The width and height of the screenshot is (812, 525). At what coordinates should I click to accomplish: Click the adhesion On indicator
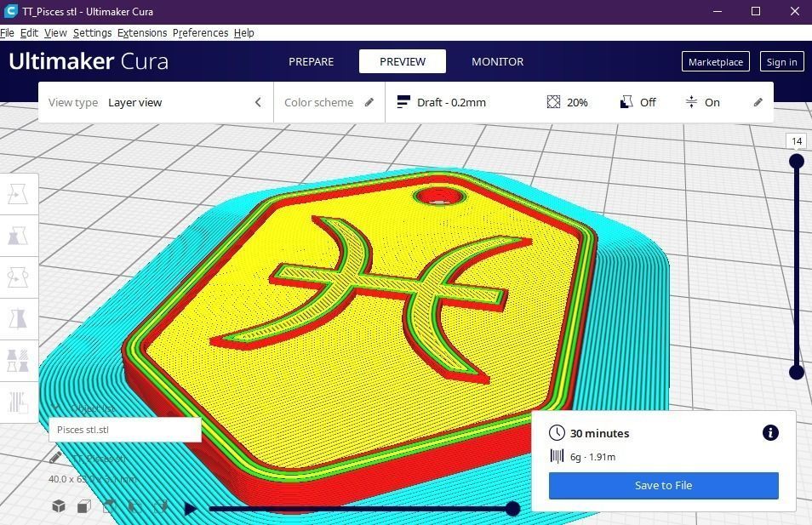[x=703, y=102]
